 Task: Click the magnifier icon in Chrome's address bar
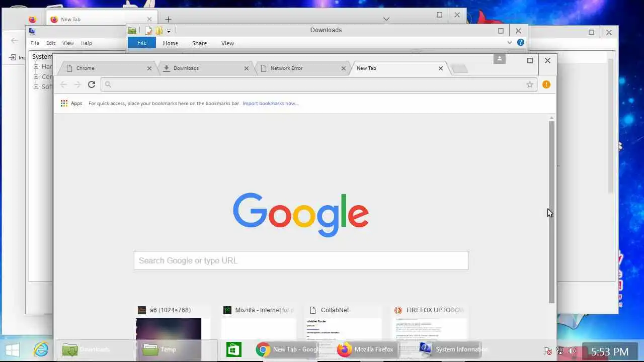(108, 84)
